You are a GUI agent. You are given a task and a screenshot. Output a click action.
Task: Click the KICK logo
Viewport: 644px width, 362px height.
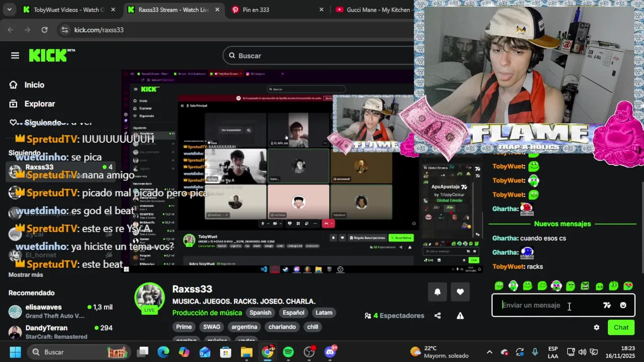pos(51,55)
